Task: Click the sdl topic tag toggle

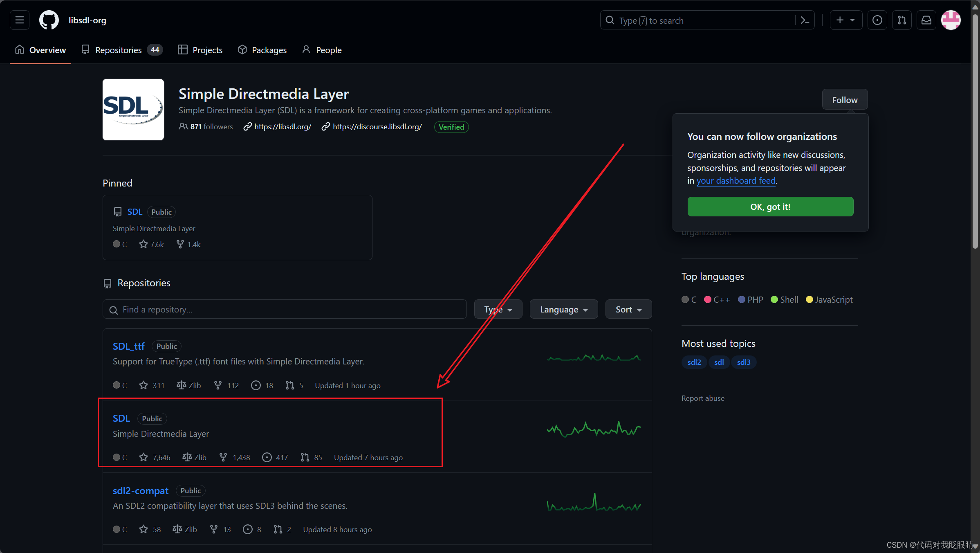Action: point(718,362)
